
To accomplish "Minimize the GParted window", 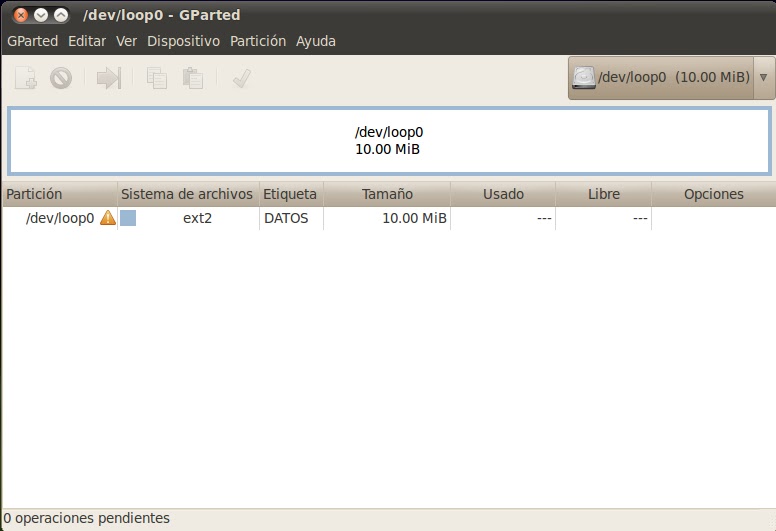I will (41, 15).
